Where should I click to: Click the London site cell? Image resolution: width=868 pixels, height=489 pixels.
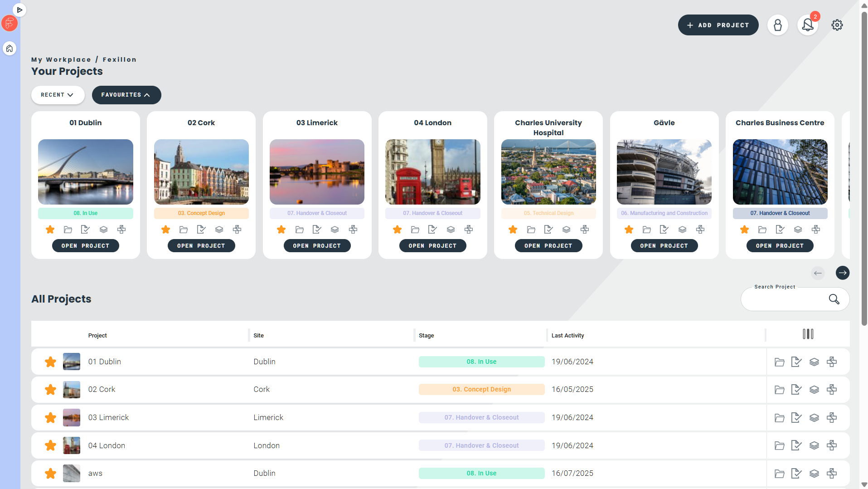pos(267,446)
